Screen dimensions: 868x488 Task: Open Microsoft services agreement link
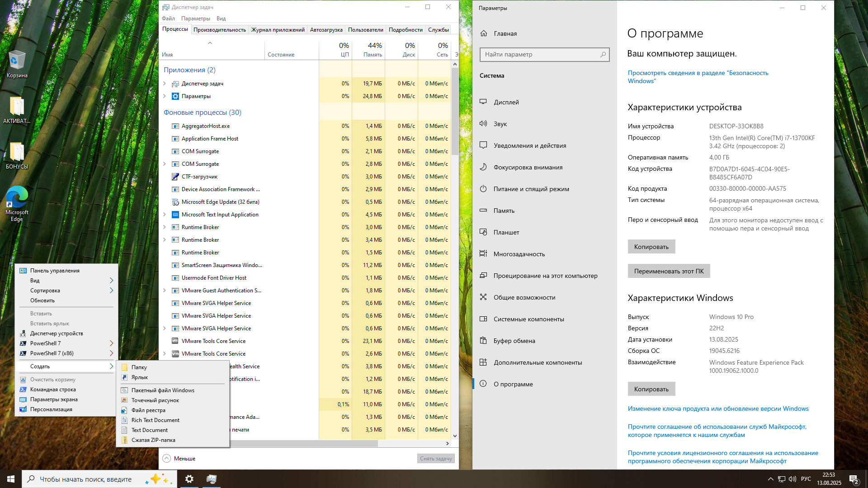click(x=717, y=431)
